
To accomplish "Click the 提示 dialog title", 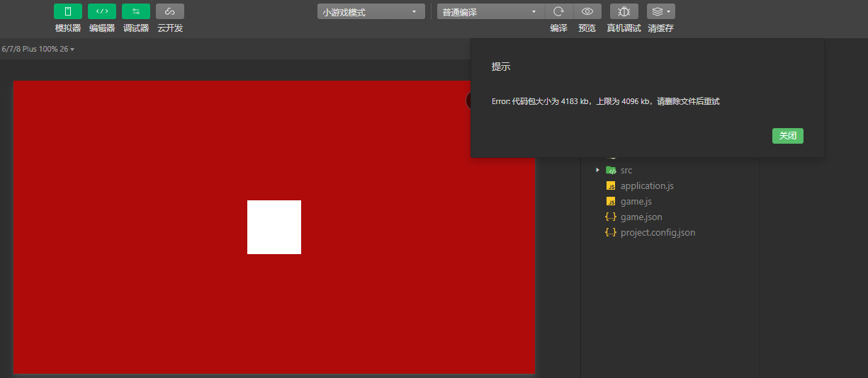I will click(501, 67).
